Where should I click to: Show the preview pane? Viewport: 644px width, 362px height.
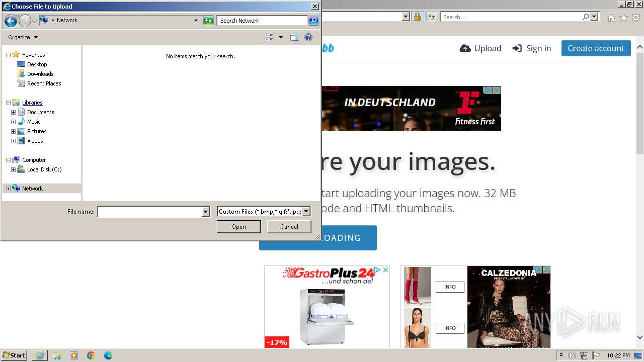coord(294,37)
